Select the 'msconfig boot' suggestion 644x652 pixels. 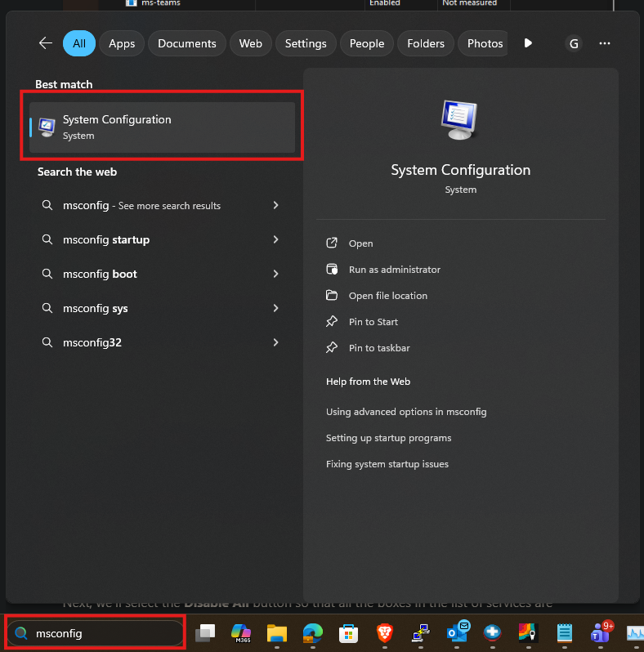(x=100, y=274)
